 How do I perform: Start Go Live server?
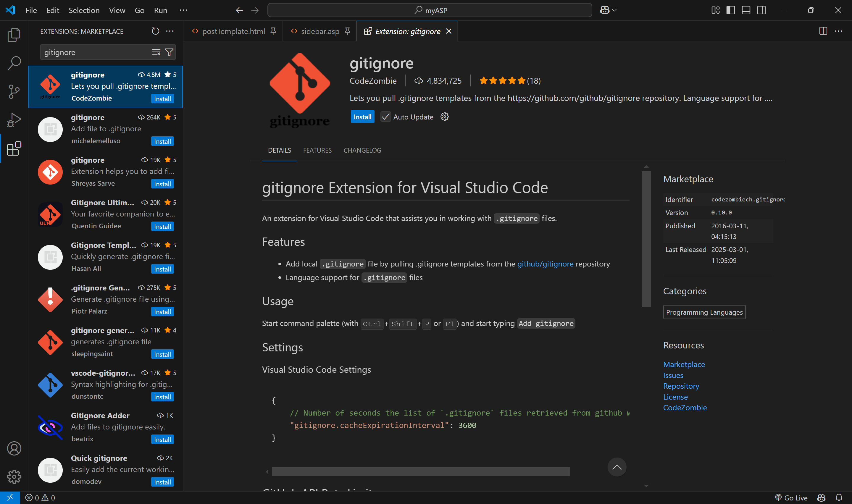791,497
